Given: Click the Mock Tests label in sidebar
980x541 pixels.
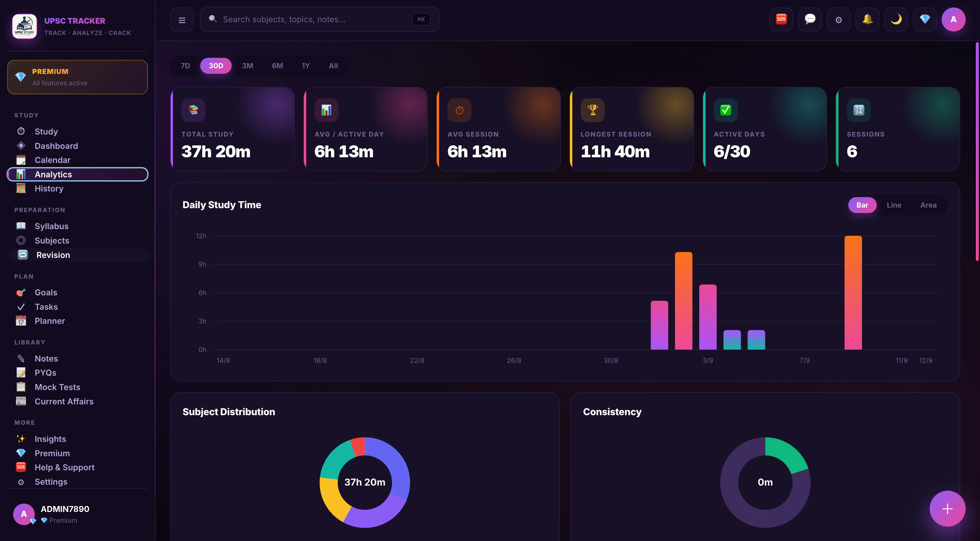Looking at the screenshot, I should (57, 387).
